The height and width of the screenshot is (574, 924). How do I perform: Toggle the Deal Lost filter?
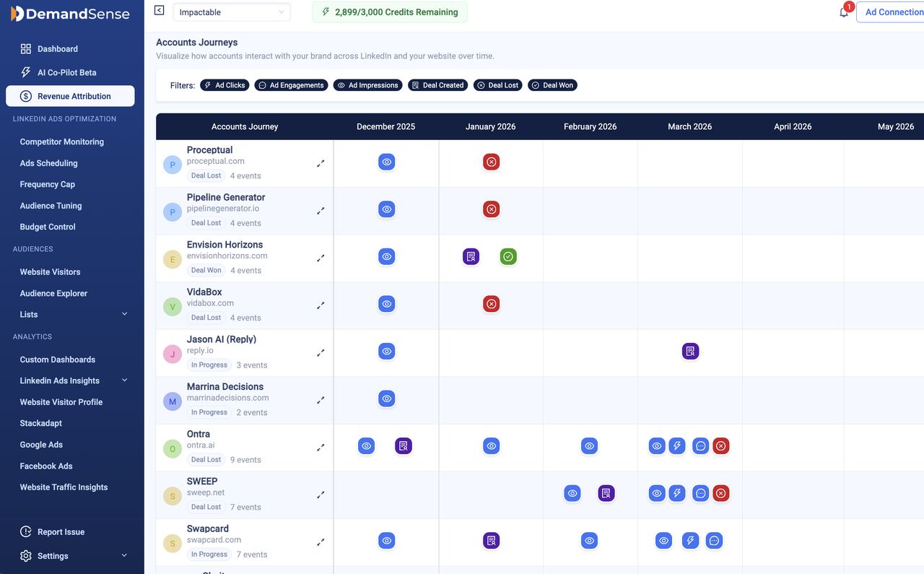tap(498, 85)
